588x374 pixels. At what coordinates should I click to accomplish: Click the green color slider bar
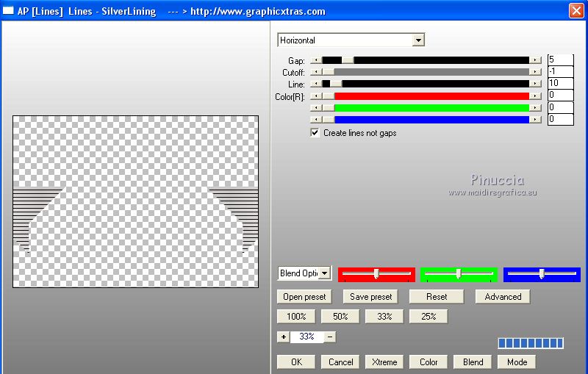click(x=426, y=108)
